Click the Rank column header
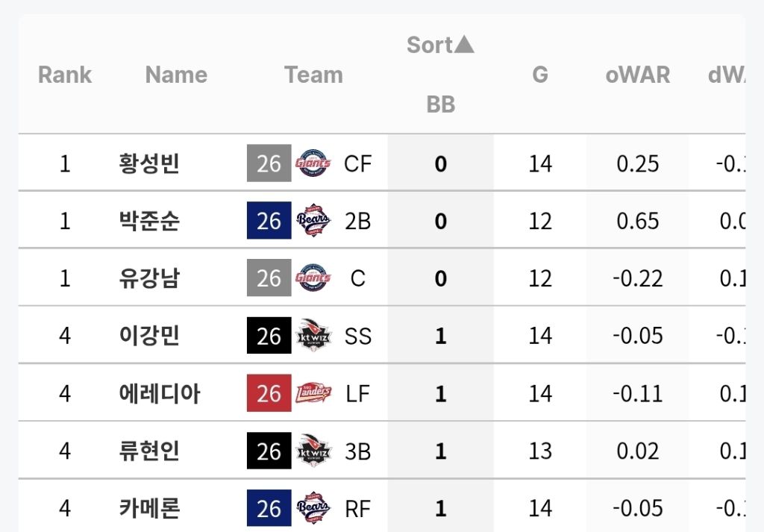 (65, 75)
